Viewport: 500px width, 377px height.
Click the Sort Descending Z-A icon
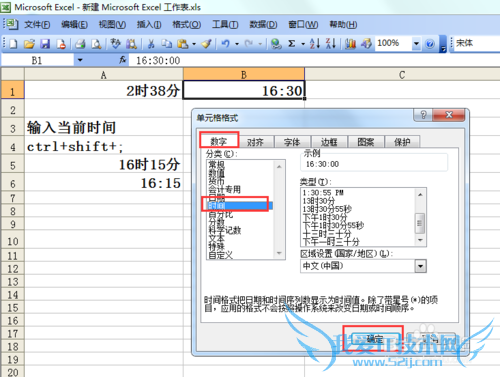click(331, 44)
